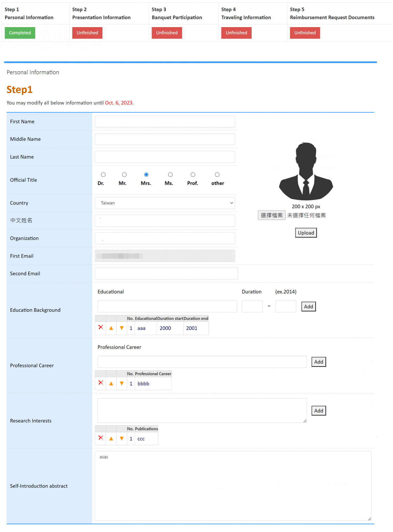Move career row bbbb down
This screenshot has width=393, height=532.
pyautogui.click(x=122, y=383)
